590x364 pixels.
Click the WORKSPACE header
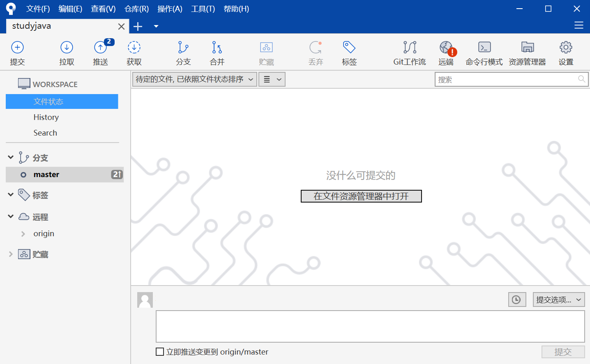pyautogui.click(x=55, y=84)
